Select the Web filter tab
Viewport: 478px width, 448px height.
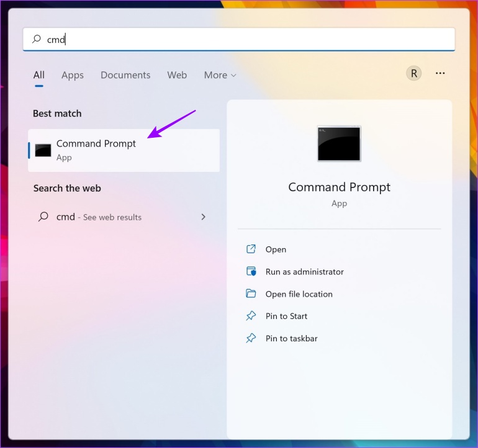177,75
